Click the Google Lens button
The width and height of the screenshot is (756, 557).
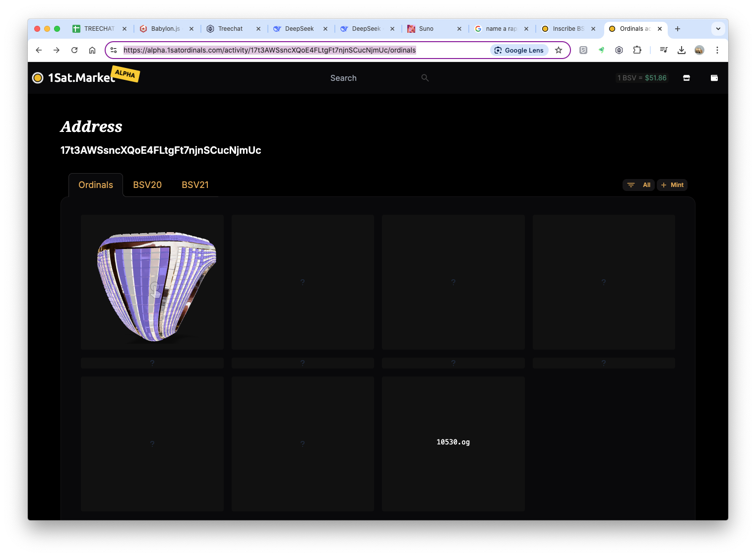point(519,50)
